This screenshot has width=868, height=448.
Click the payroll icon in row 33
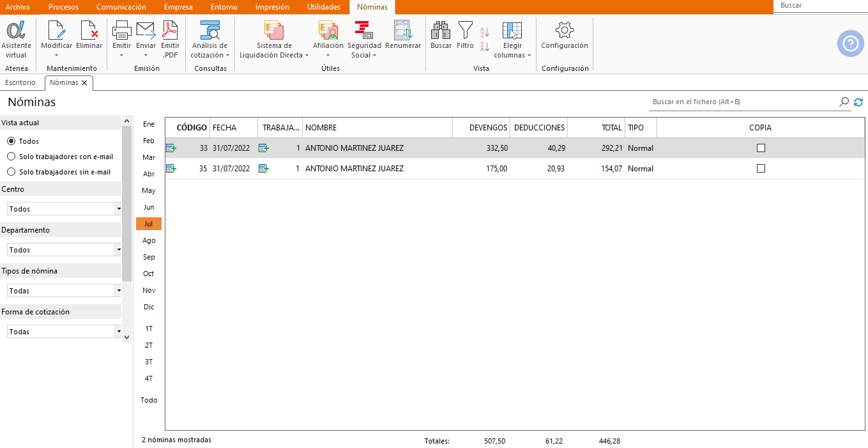[x=171, y=148]
